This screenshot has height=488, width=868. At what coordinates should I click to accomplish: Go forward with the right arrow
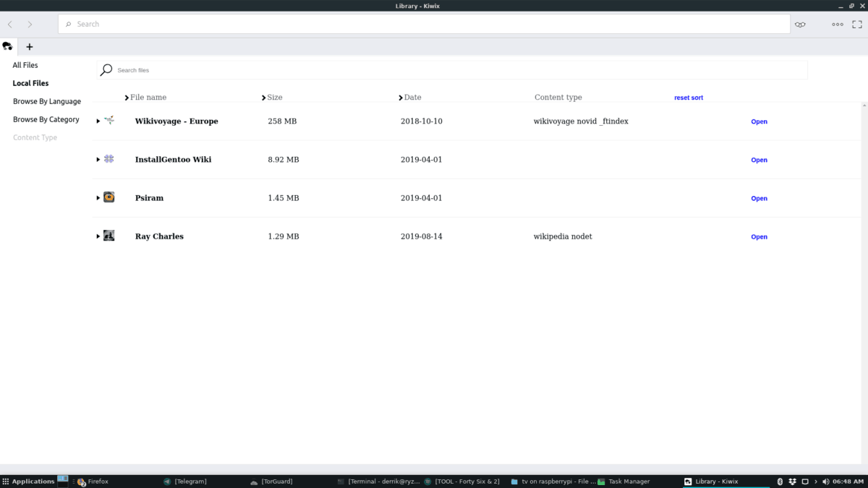pos(30,24)
